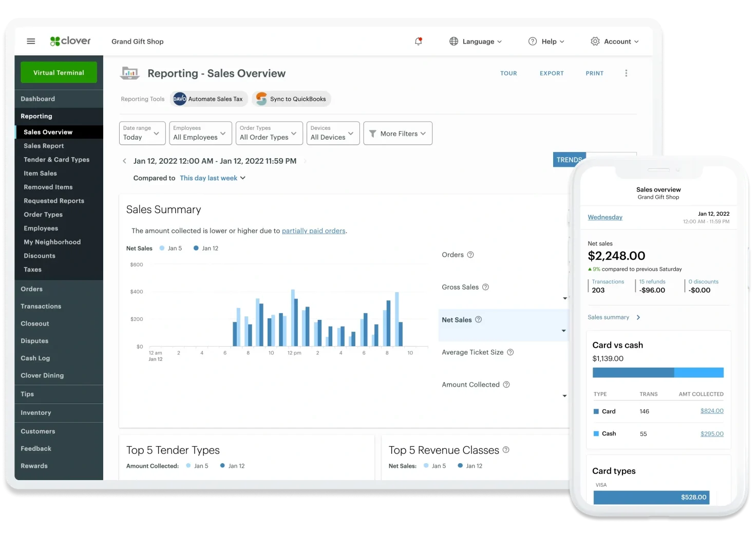Select Tender & Card Types in sidebar
The image size is (756, 534).
tap(56, 160)
